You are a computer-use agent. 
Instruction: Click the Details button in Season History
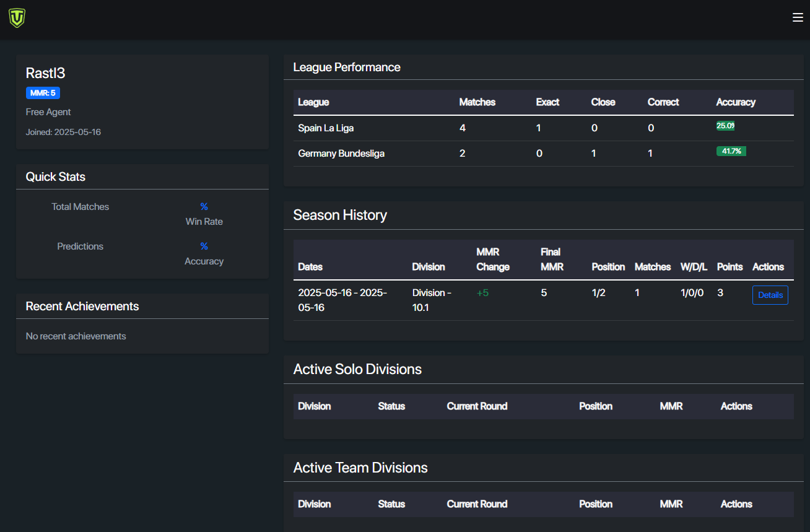770,295
